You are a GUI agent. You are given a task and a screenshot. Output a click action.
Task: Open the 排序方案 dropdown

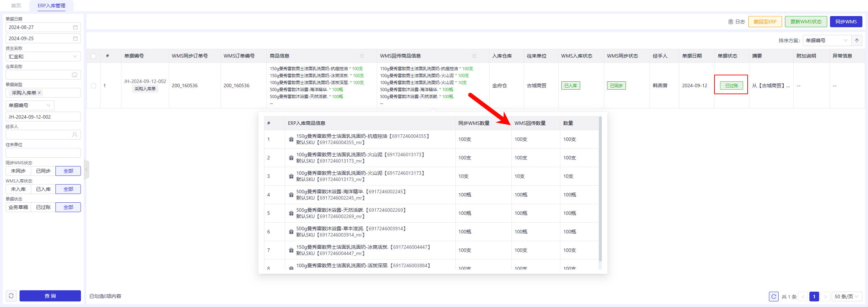click(827, 40)
